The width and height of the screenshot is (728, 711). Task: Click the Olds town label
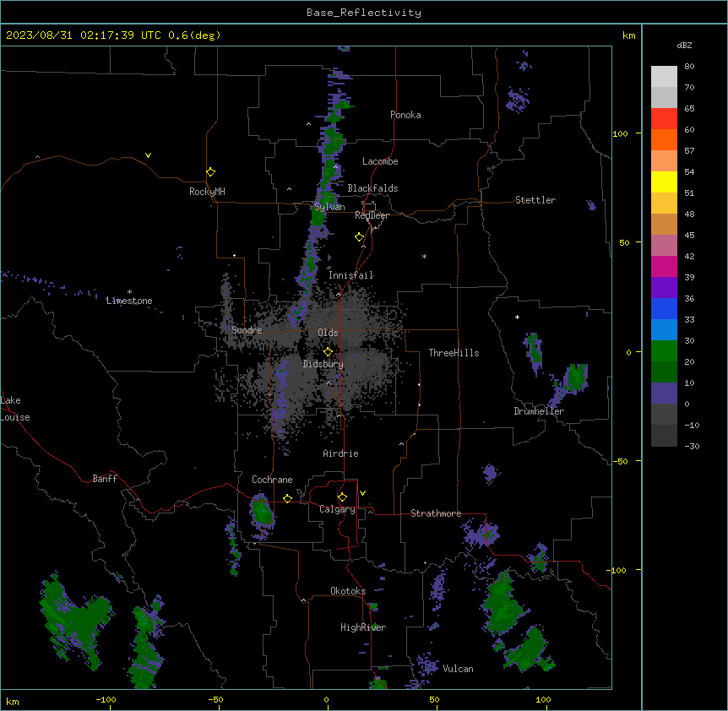[328, 333]
